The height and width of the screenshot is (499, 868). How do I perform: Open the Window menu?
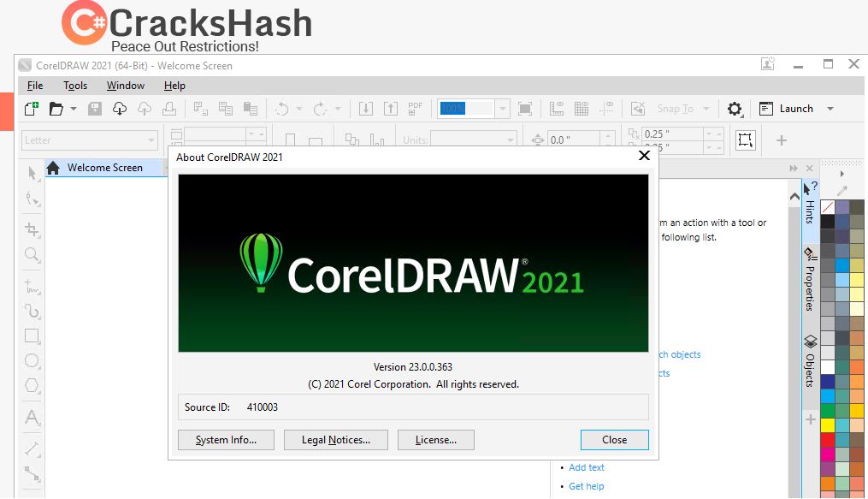126,86
